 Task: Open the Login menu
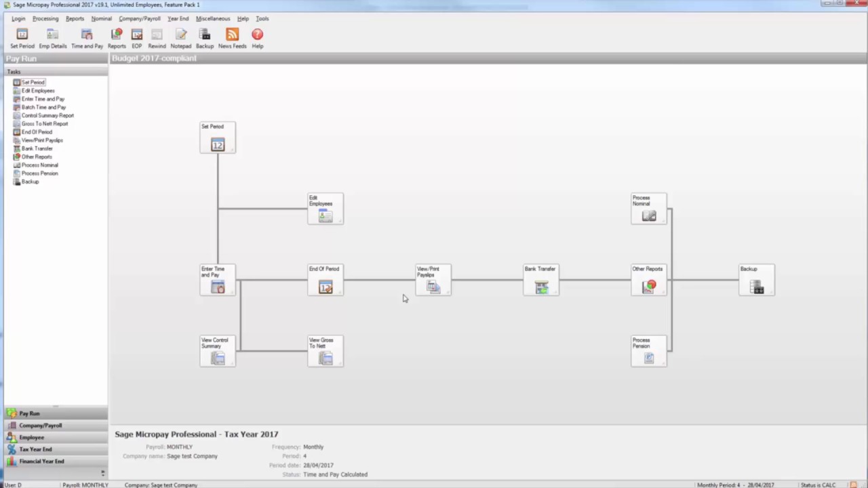[18, 18]
